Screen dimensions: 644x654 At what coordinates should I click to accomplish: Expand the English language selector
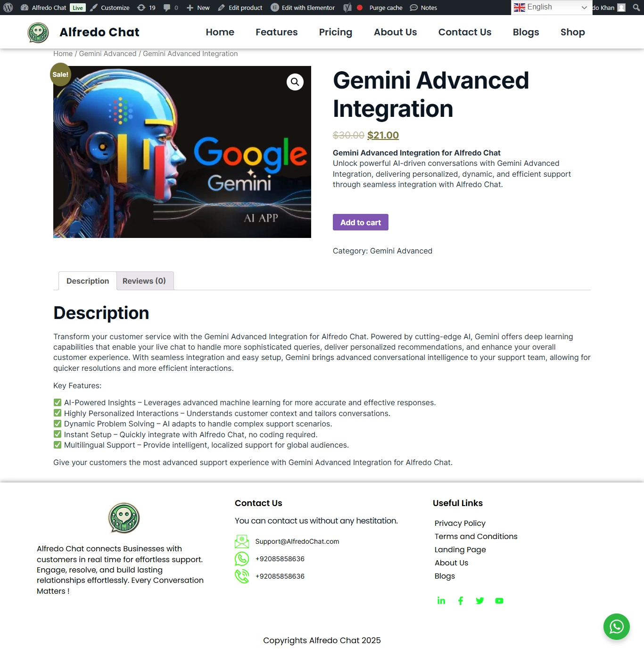click(551, 7)
